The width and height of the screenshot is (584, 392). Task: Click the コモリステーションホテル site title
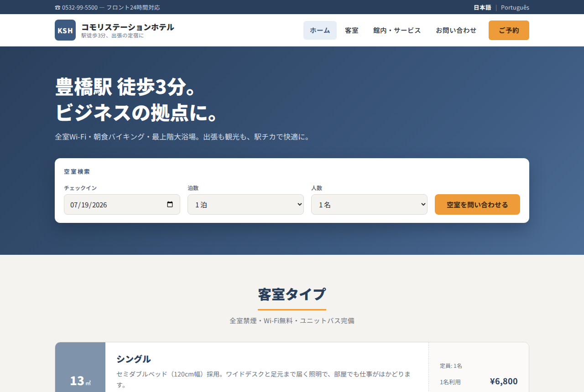128,27
